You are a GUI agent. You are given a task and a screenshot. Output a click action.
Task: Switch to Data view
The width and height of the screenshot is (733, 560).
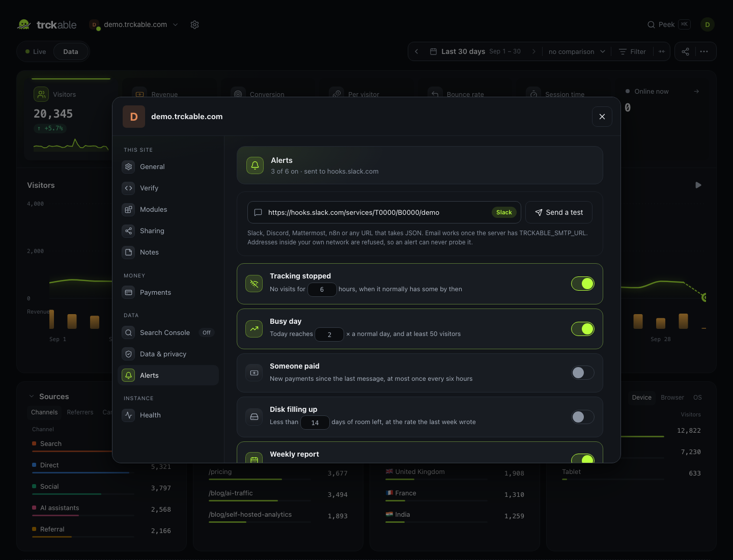(71, 51)
